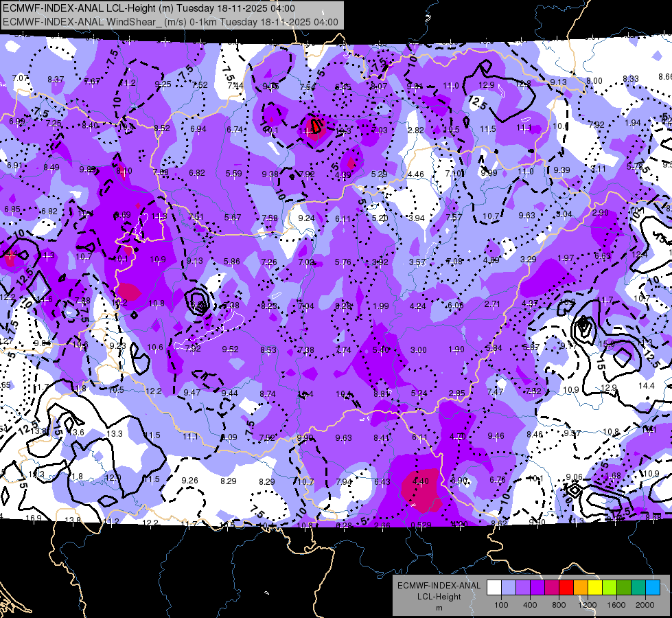Click the orange legend swatch
This screenshot has width=672, height=618.
(581, 588)
